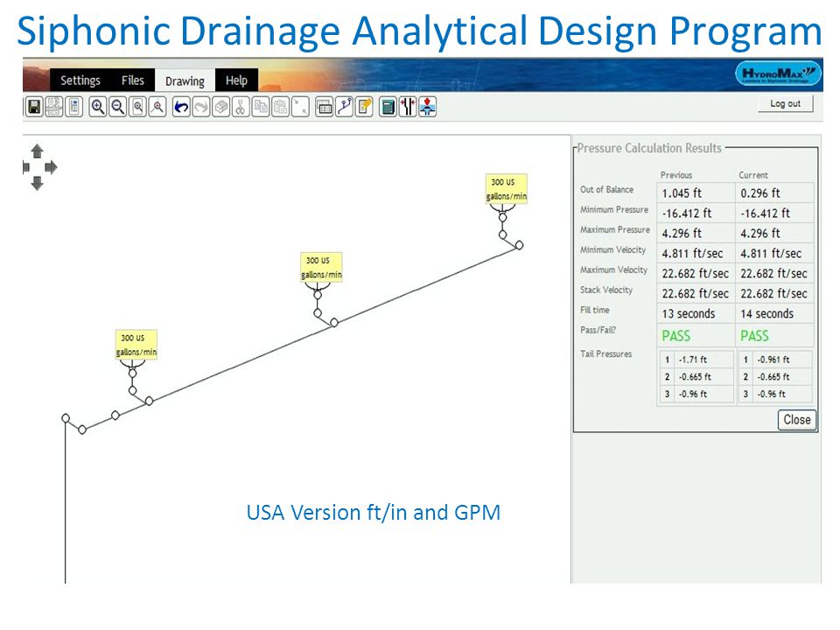Click the edit notes pencil icon
This screenshot has height=630, width=840.
(364, 107)
